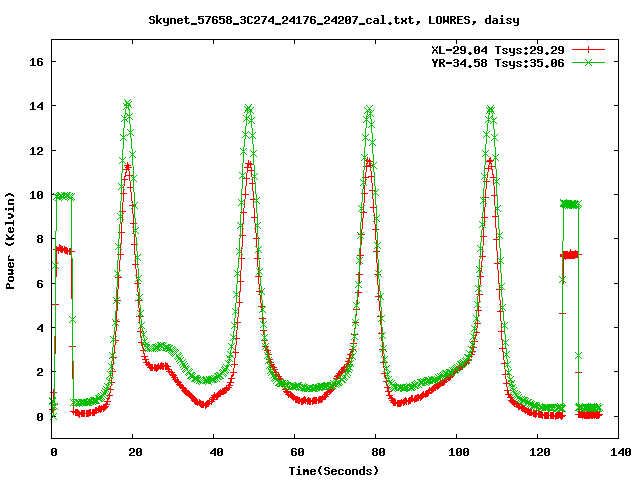The width and height of the screenshot is (640, 480).
Task: Click the green peak top near 20 seconds
Action: click(x=128, y=104)
